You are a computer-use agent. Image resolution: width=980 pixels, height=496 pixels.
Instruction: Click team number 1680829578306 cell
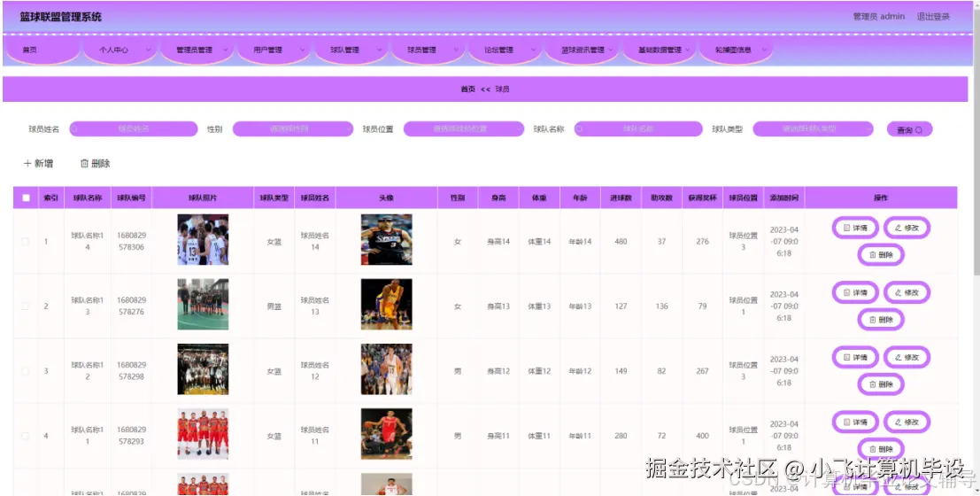(131, 242)
